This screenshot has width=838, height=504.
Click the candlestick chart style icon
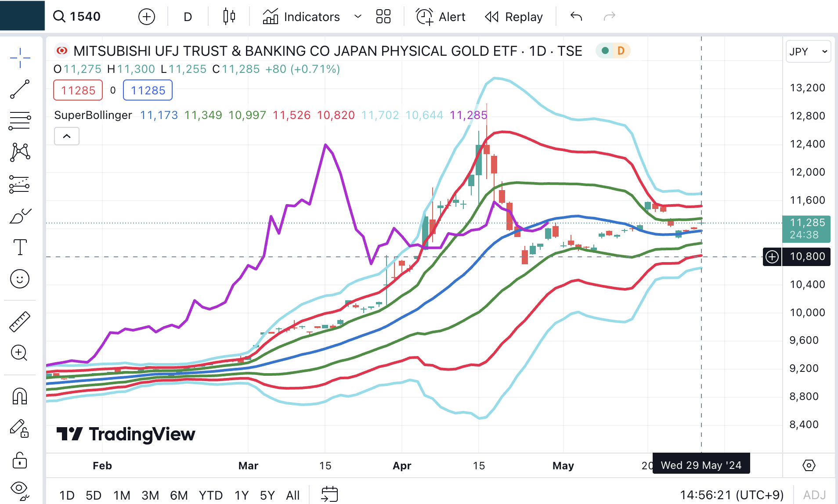click(x=229, y=17)
